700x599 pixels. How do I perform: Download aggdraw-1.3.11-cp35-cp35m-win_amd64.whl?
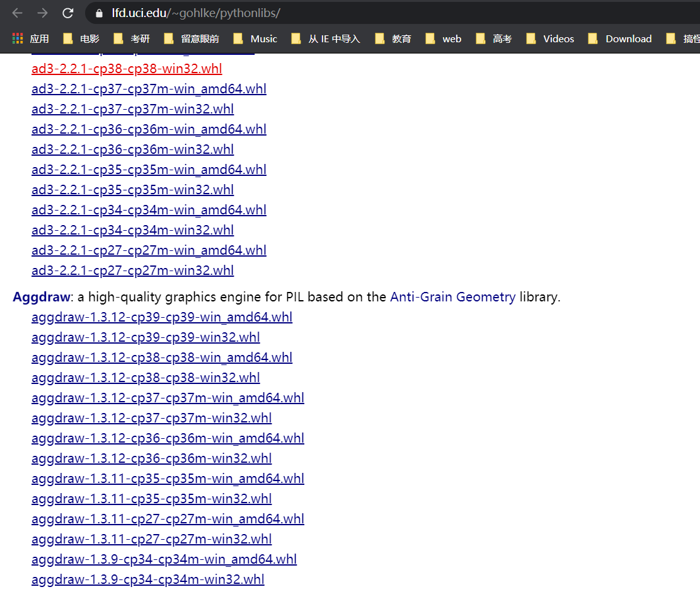168,479
